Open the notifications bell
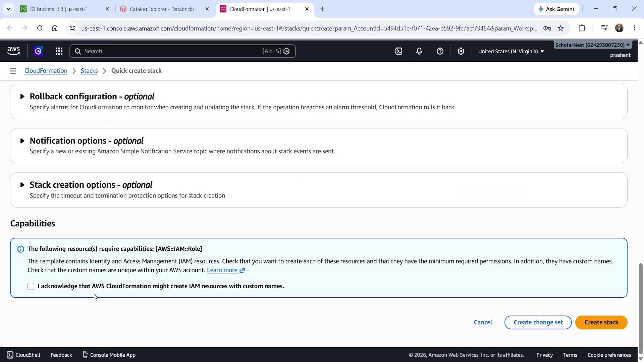 (419, 51)
